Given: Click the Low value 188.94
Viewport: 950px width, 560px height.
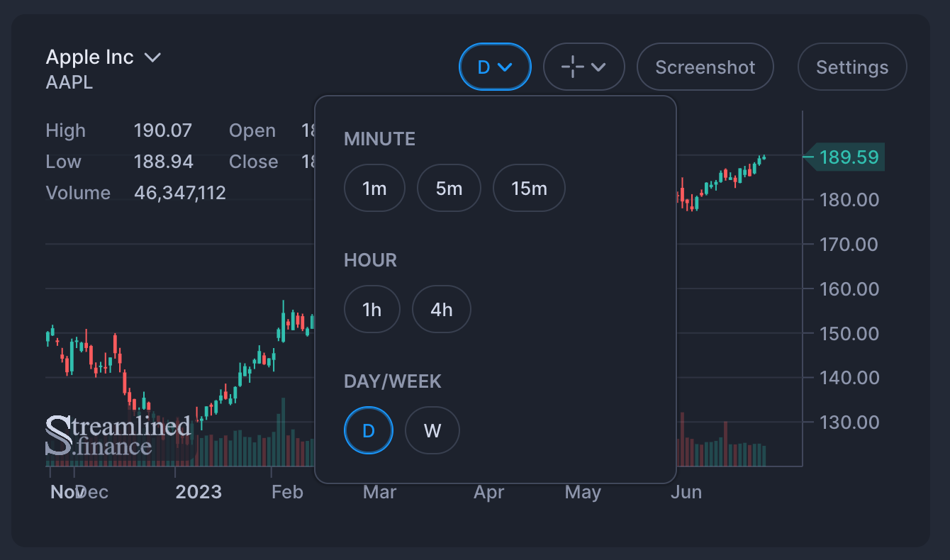Looking at the screenshot, I should 164,162.
